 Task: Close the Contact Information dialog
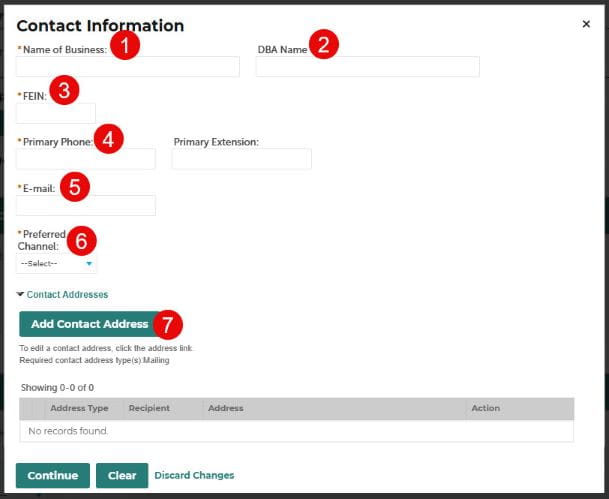pyautogui.click(x=586, y=24)
